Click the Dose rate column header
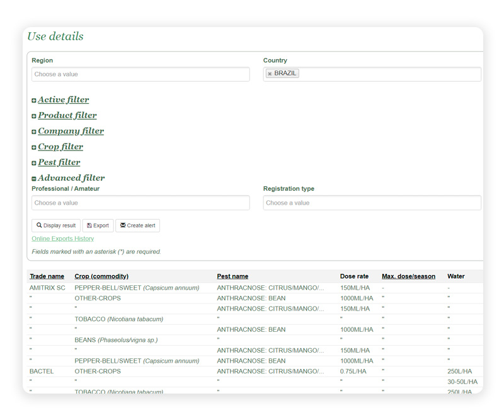 point(354,276)
